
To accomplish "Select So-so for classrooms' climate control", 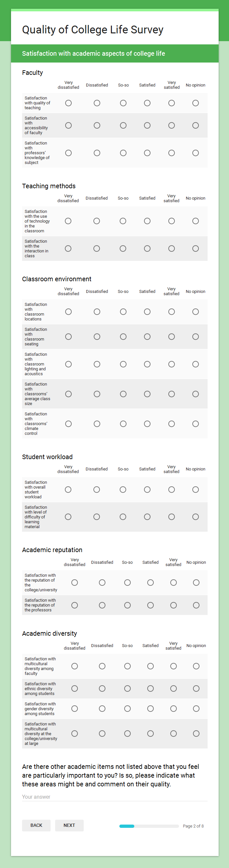I will [123, 424].
